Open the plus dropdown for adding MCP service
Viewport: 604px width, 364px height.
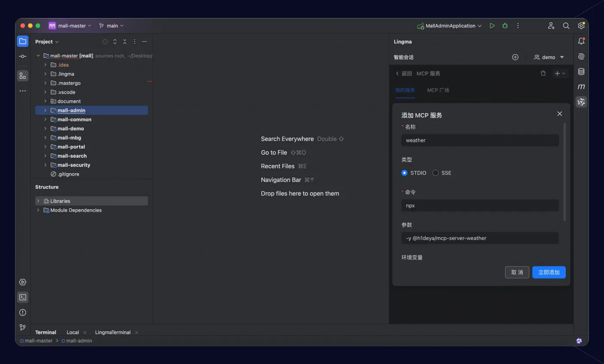560,73
